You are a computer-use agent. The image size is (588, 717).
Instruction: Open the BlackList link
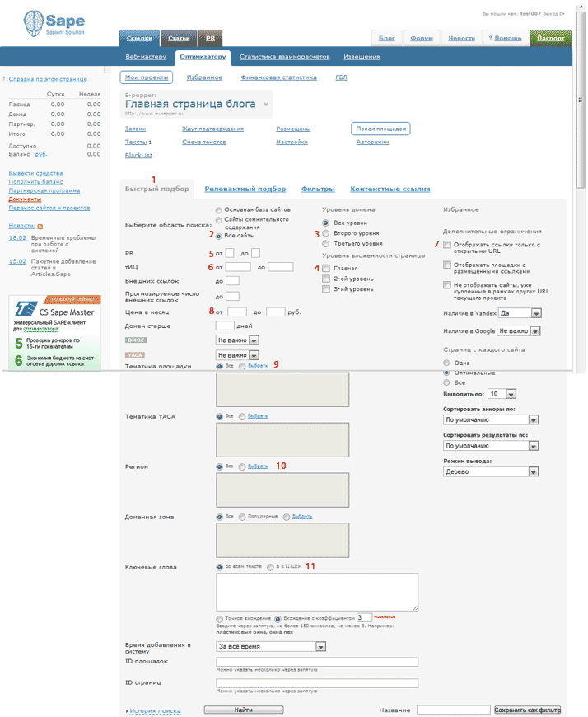click(138, 156)
